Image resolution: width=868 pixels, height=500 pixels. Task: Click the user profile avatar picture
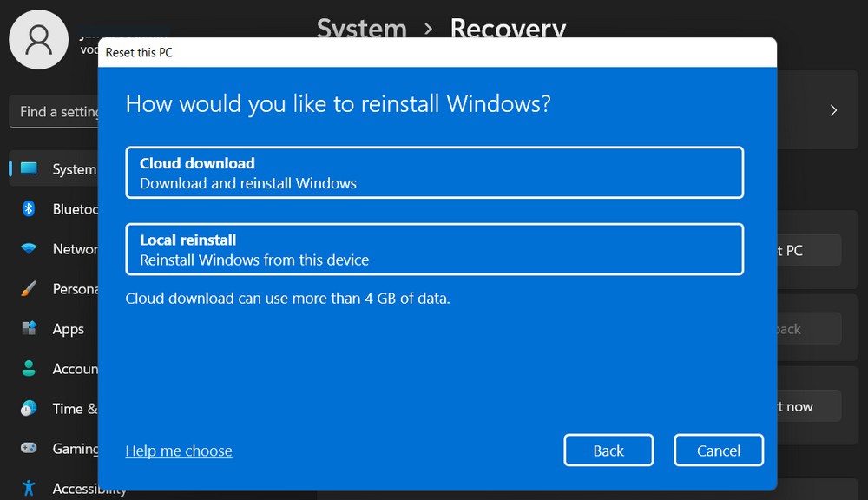[x=39, y=40]
